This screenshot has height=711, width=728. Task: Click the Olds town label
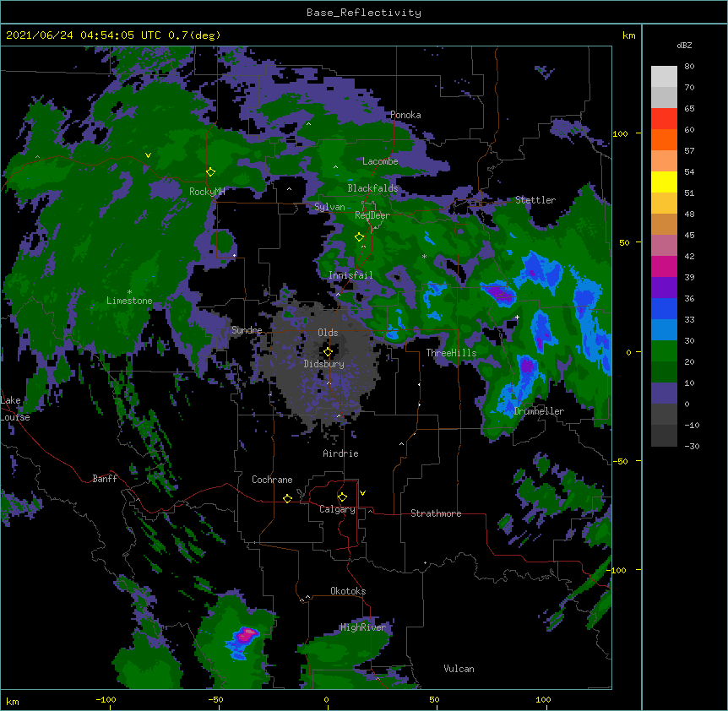click(x=328, y=333)
